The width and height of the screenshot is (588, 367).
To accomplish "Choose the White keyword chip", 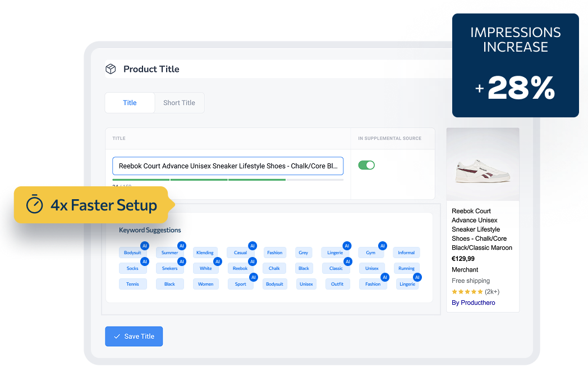I will (x=205, y=268).
